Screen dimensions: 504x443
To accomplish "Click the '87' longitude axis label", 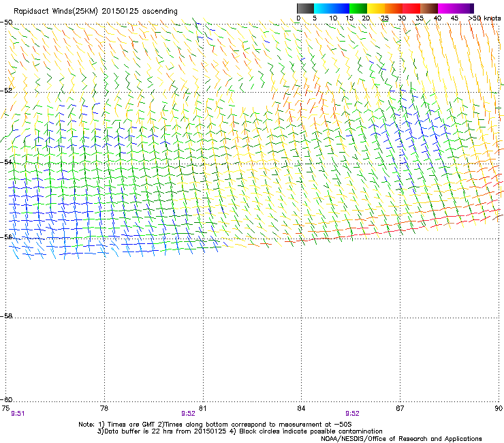I will (400, 408).
